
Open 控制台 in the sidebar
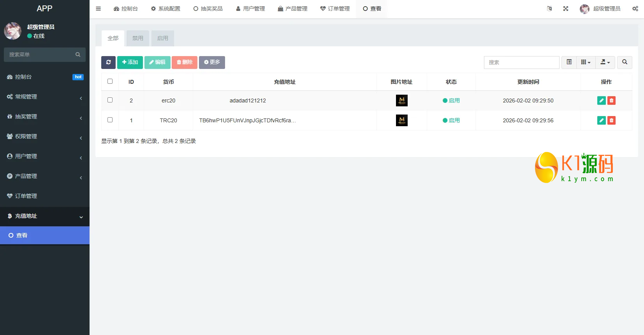pyautogui.click(x=45, y=77)
